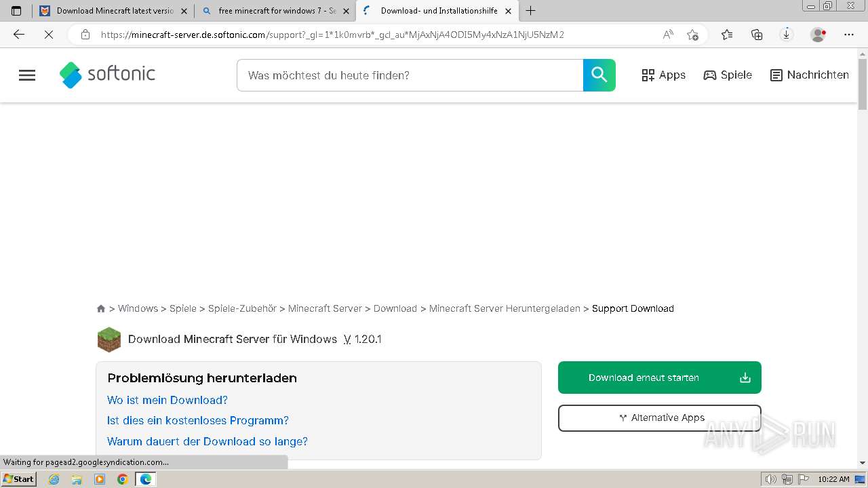Launch Internet Explorer from the taskbar
The height and width of the screenshot is (488, 868).
tap(54, 479)
